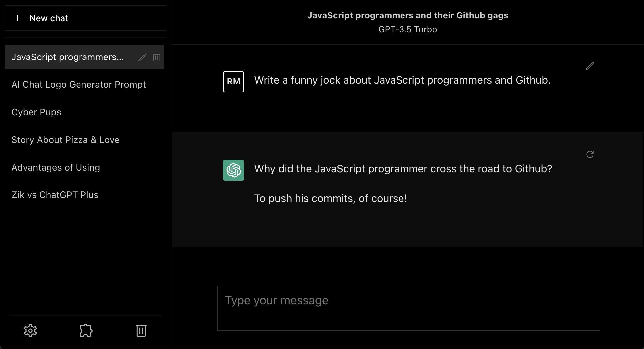This screenshot has height=349, width=644.
Task: Click the chat title about Github gags
Action: 408,15
